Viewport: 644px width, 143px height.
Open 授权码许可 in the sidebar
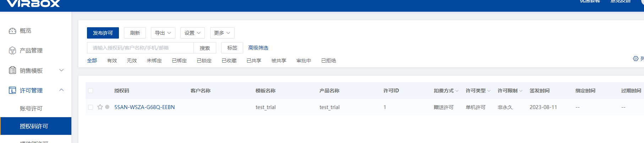pos(36,126)
